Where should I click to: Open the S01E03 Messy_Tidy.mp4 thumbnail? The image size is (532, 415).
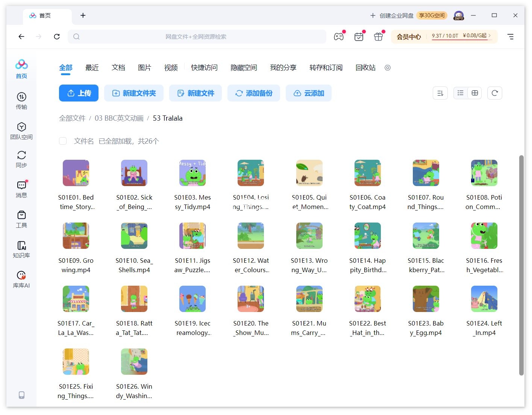[x=192, y=173]
